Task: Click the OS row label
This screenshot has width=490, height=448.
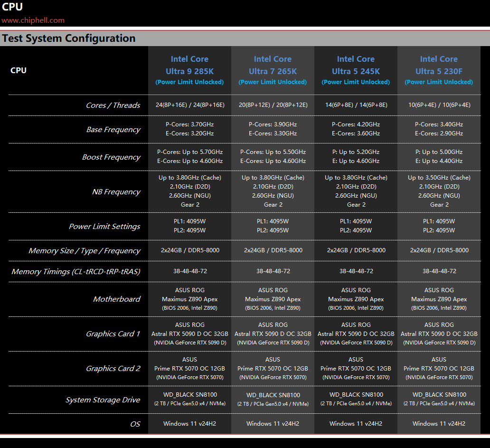Action: [135, 424]
